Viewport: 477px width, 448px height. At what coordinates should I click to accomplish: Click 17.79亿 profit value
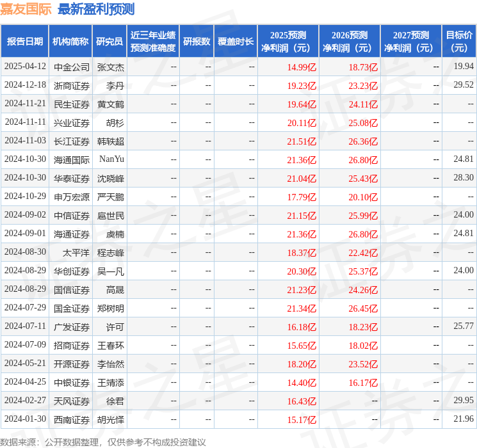coord(302,197)
